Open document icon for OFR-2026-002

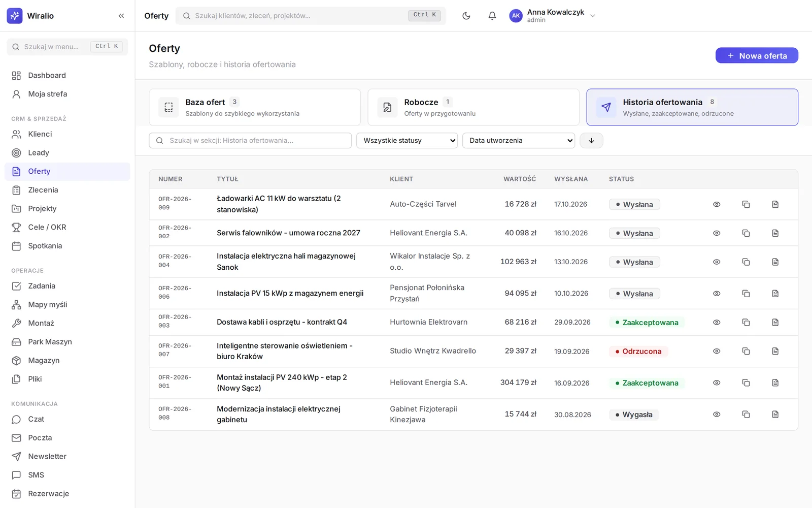pos(775,233)
